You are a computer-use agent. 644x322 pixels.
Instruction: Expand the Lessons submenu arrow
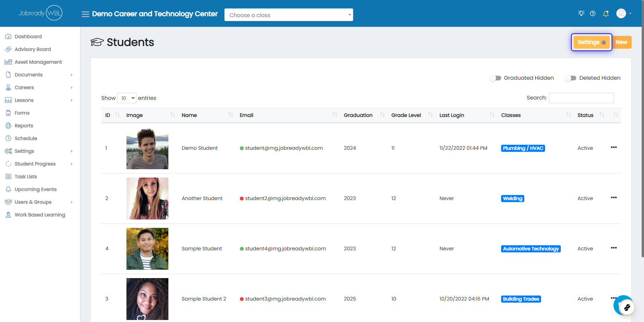(72, 100)
